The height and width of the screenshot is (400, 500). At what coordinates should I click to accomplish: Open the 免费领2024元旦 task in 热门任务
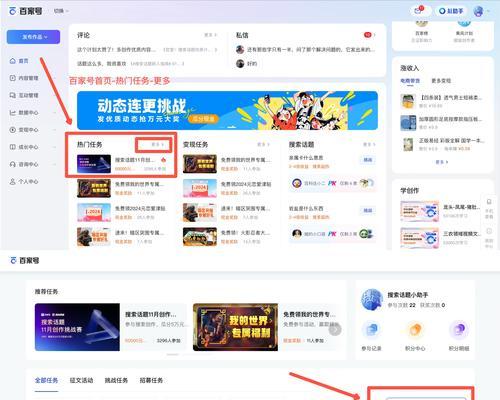(x=121, y=213)
